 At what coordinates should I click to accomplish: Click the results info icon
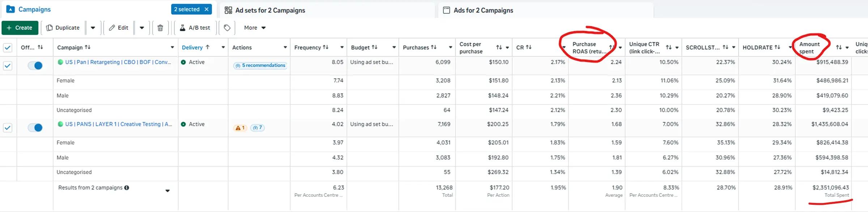coord(127,187)
